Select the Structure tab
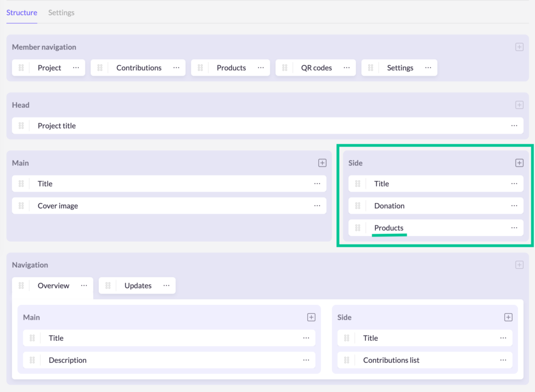This screenshot has height=392, width=535. (x=21, y=13)
